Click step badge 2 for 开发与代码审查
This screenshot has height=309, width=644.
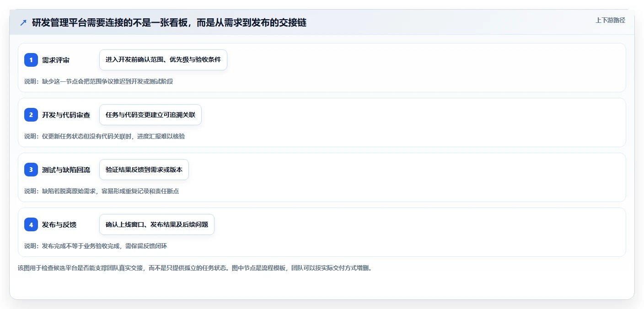click(x=31, y=115)
